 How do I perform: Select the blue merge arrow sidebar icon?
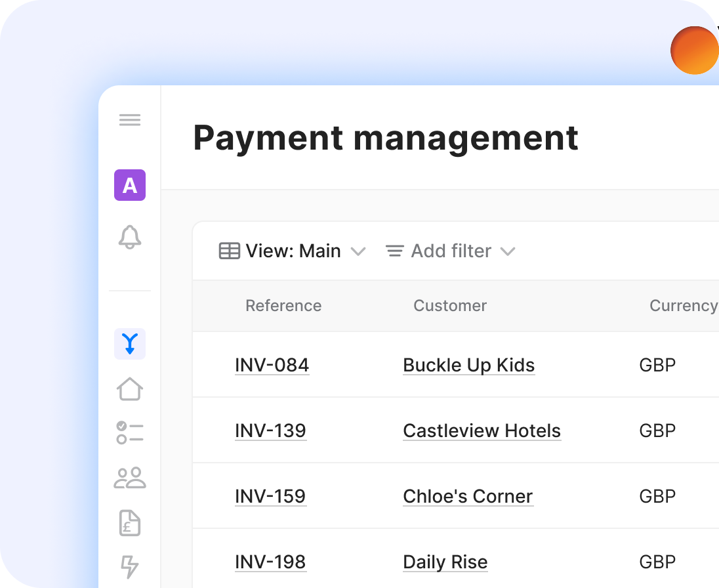click(x=130, y=344)
